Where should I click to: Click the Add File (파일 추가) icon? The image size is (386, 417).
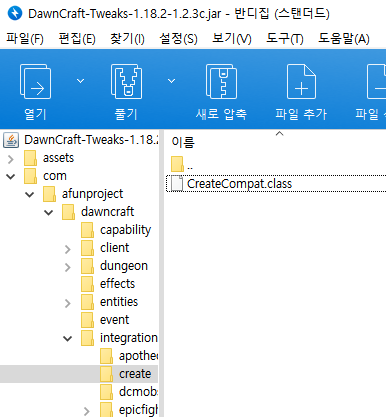pos(301,82)
